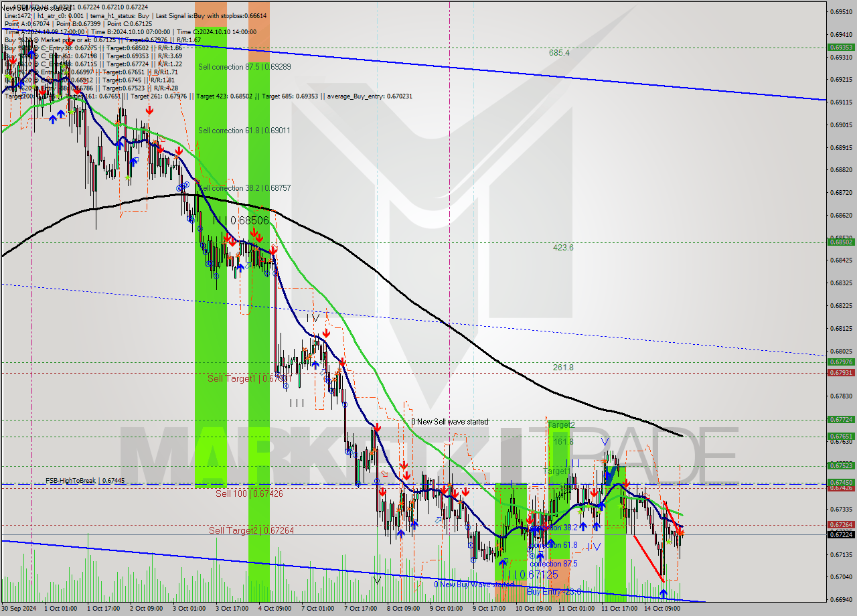Click the '4 Oct 09:00' time label
Screen dimensions: 857x616
[275, 609]
